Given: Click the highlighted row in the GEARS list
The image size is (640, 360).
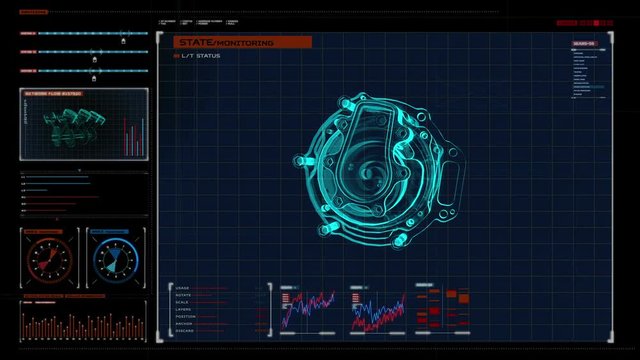Looking at the screenshot, I should click(589, 87).
